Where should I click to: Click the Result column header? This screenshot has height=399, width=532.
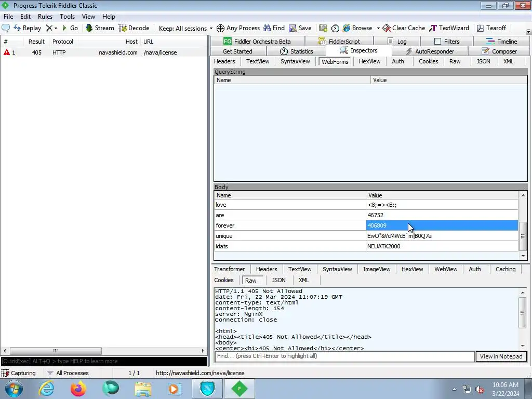[x=36, y=42]
